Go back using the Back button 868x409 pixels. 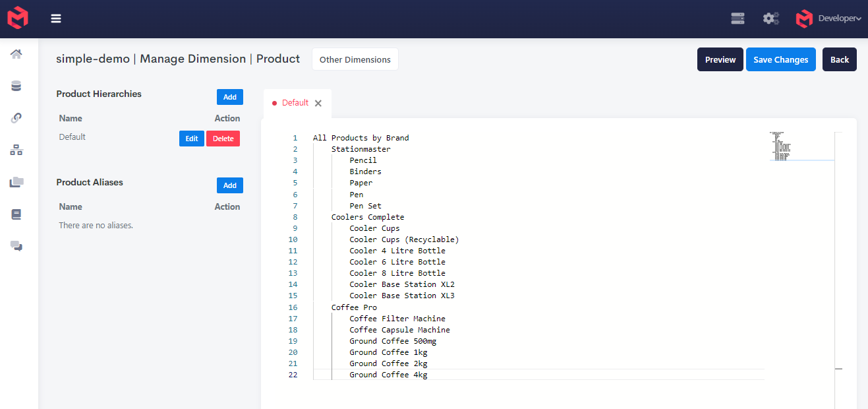[839, 59]
